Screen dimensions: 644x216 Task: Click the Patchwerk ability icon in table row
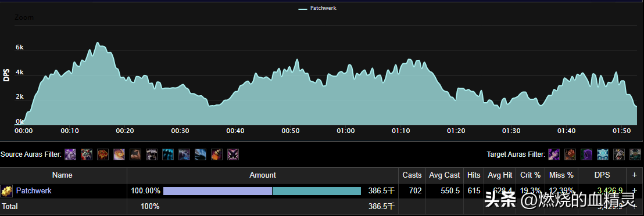6,191
